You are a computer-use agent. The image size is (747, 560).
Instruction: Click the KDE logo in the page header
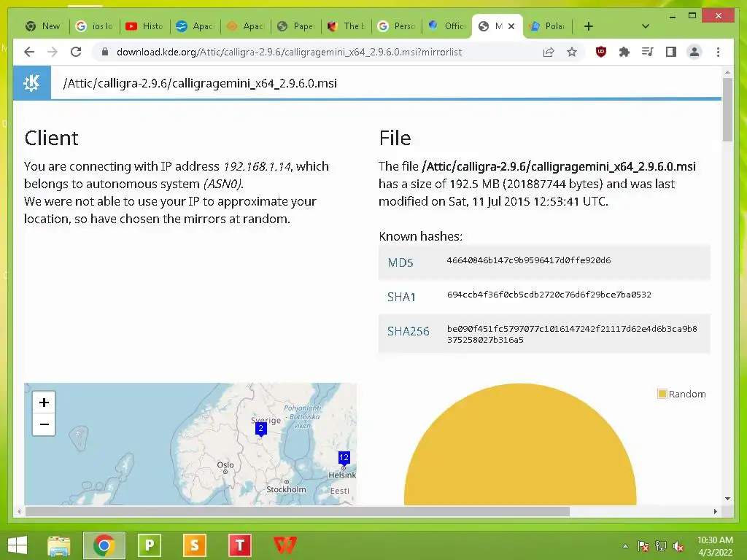32,83
